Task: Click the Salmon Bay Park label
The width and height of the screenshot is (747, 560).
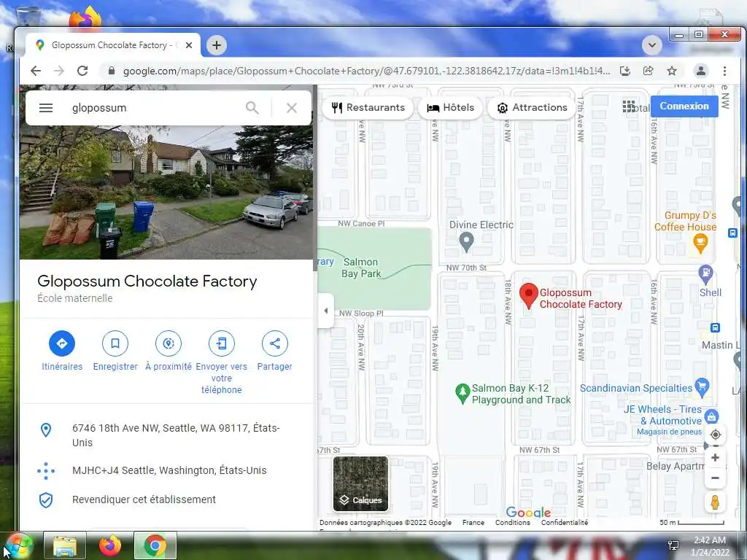Action: pos(361,268)
